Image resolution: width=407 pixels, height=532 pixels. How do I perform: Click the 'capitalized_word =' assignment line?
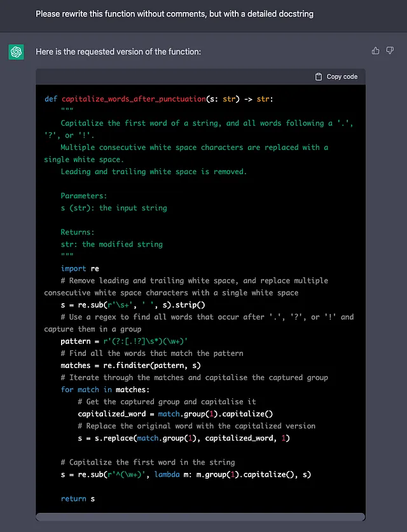175,414
